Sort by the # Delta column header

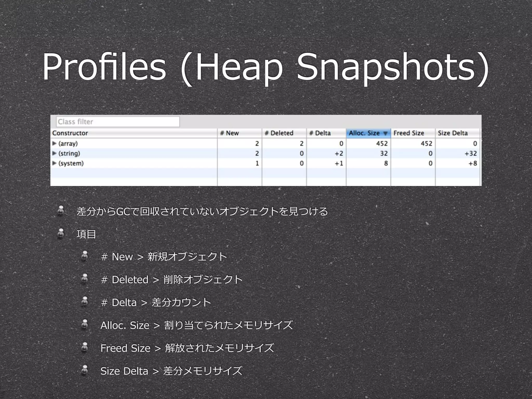coord(326,133)
